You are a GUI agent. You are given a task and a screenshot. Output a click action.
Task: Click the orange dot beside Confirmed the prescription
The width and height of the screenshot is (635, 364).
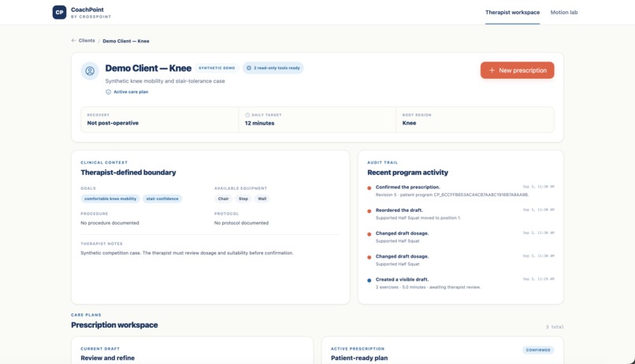point(369,188)
